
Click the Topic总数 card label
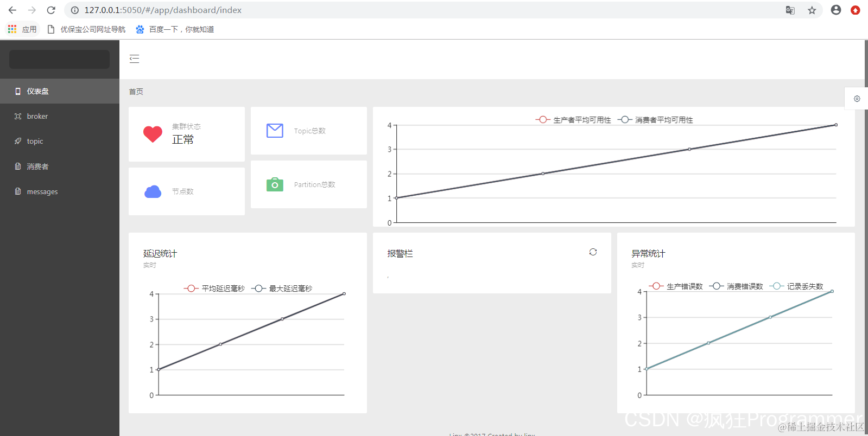coord(309,131)
